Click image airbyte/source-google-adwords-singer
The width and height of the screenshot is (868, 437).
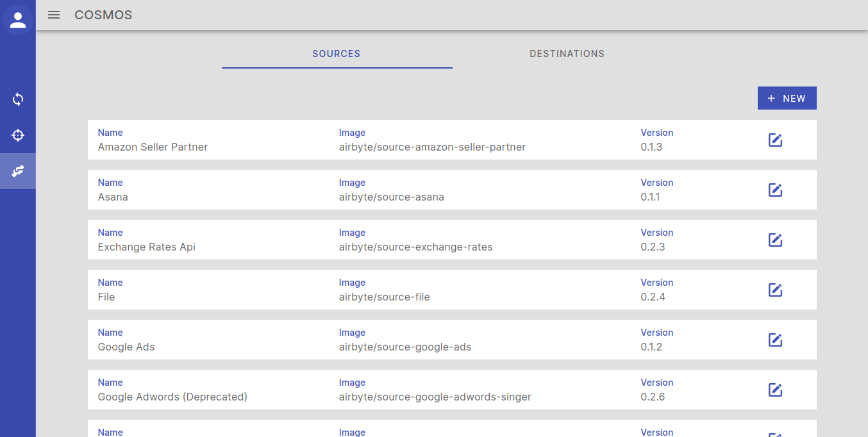click(x=435, y=397)
